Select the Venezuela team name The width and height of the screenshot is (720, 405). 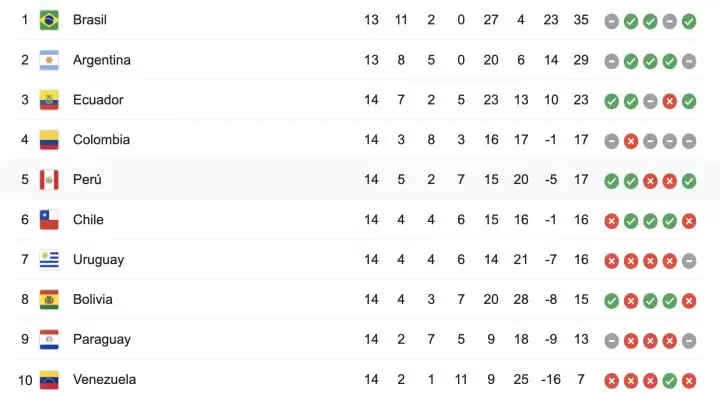click(104, 380)
